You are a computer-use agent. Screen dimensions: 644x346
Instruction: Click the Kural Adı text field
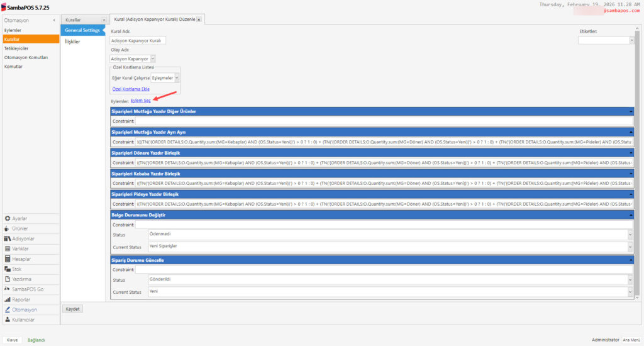pyautogui.click(x=138, y=40)
